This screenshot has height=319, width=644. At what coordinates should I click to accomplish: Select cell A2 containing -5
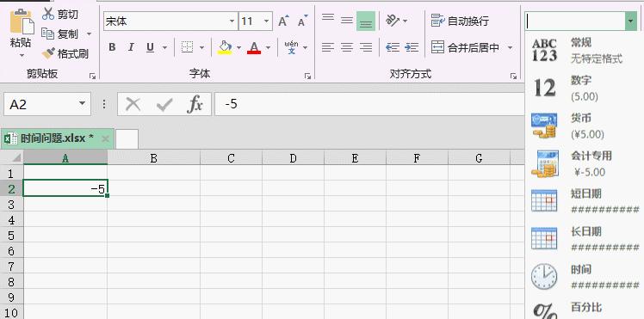point(65,188)
